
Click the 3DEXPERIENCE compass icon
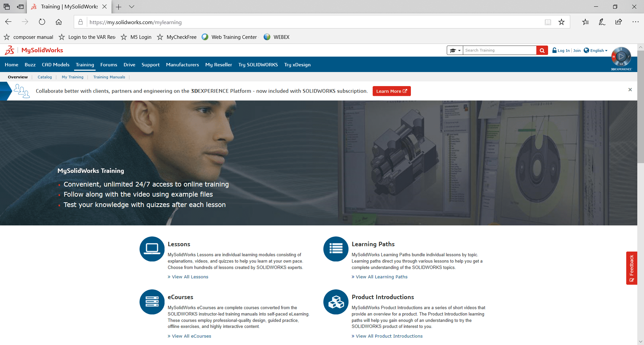(x=621, y=57)
